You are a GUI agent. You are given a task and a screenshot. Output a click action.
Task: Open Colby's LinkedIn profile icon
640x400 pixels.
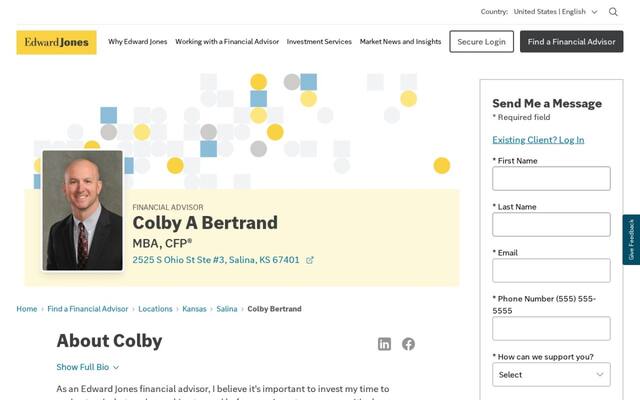pos(384,344)
